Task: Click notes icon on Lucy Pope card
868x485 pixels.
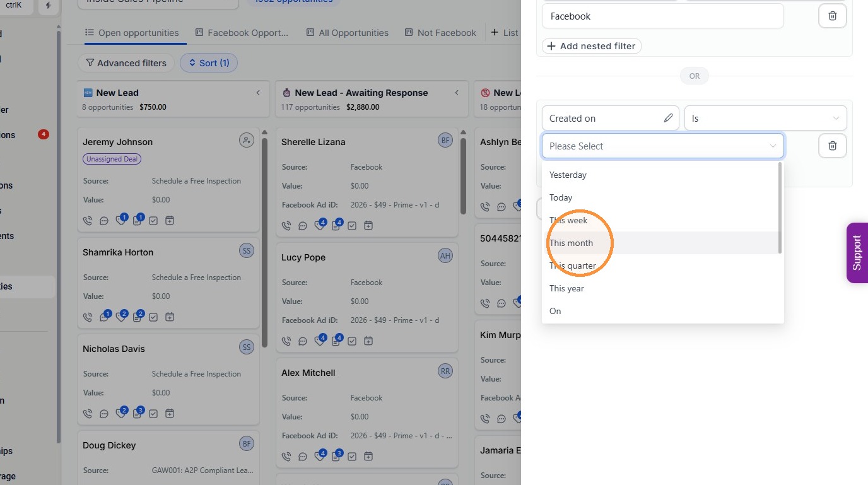Action: [336, 341]
